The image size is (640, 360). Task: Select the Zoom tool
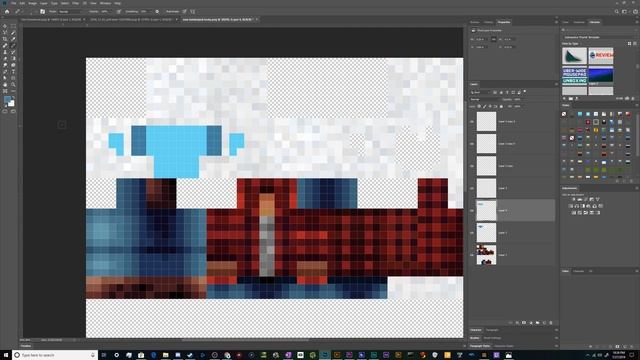pyautogui.click(x=13, y=84)
